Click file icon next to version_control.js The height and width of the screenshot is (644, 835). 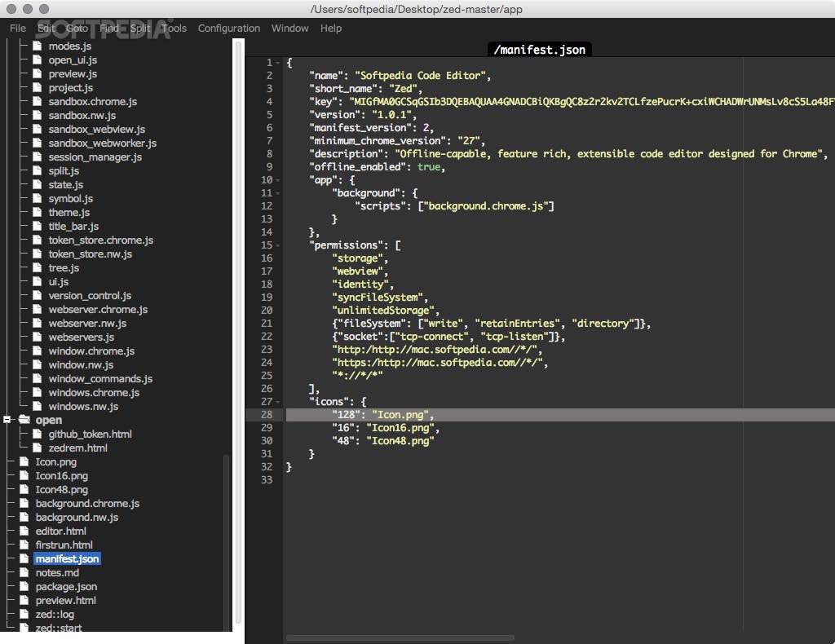37,295
